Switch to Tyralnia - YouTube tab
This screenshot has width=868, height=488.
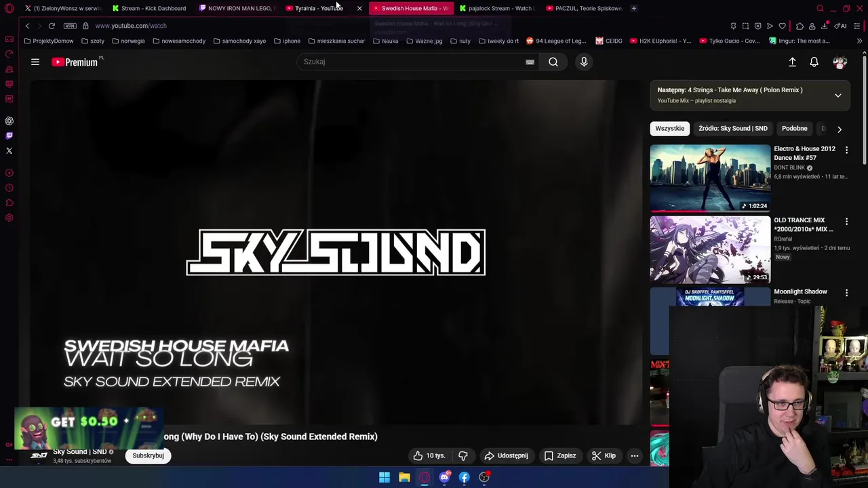tap(318, 8)
